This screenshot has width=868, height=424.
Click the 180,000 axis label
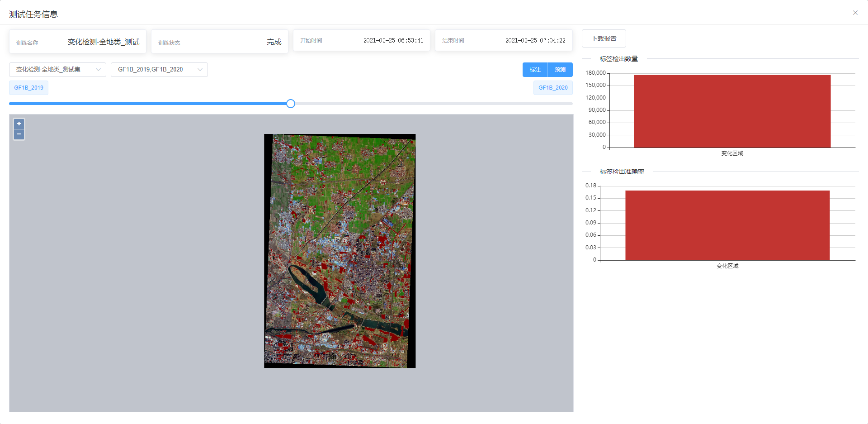(x=595, y=73)
